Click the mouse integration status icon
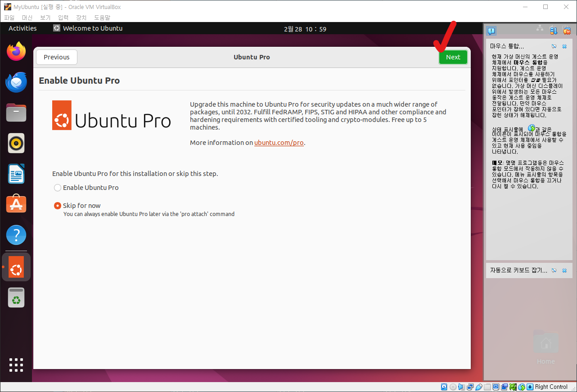The width and height of the screenshot is (577, 392). (x=522, y=387)
